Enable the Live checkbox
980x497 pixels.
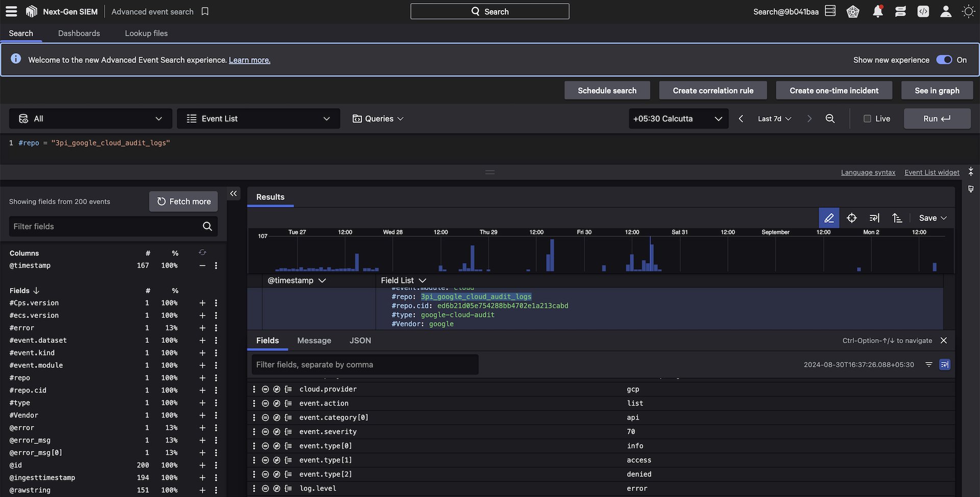point(867,119)
